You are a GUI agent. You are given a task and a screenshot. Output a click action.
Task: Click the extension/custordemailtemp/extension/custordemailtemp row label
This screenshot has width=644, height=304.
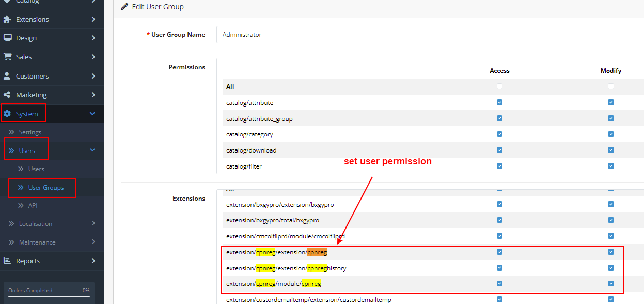click(x=309, y=300)
